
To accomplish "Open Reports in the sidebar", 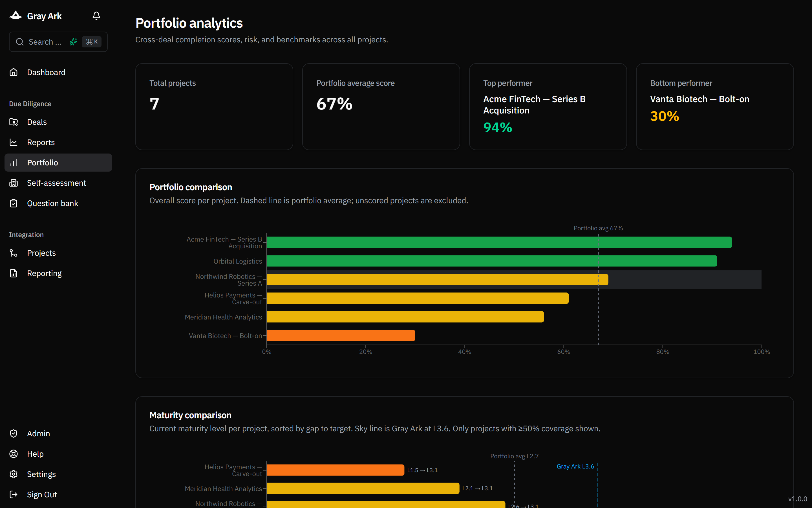I will point(58,143).
